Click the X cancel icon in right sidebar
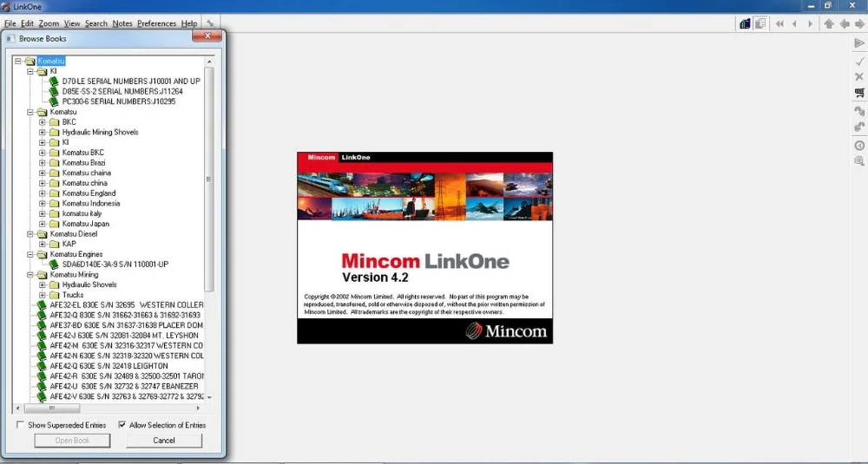Image resolution: width=868 pixels, height=464 pixels. (x=859, y=77)
